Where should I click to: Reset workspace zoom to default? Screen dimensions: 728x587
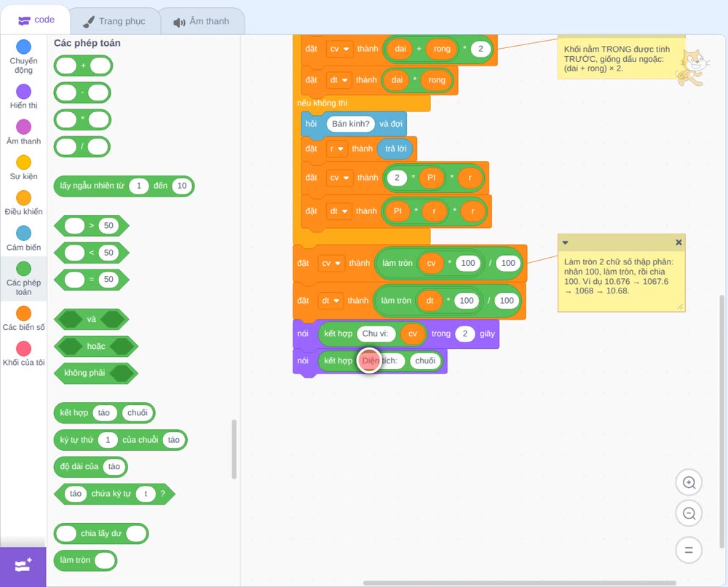coord(689,550)
